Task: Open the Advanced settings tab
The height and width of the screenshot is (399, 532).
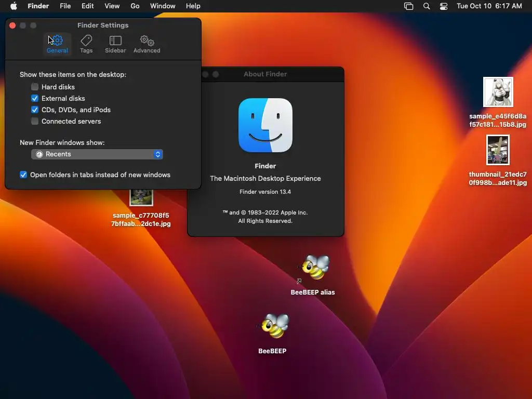Action: (147, 44)
